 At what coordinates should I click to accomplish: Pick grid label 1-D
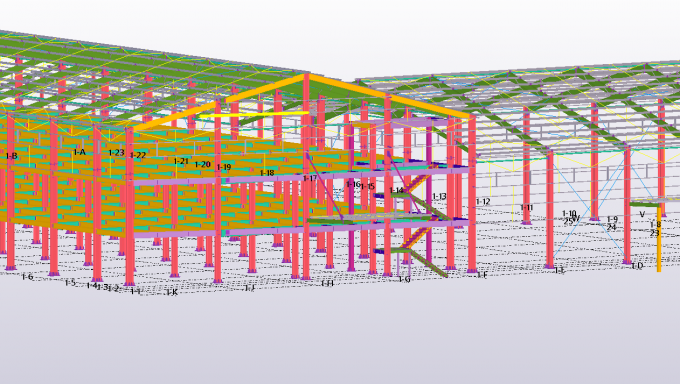tap(637, 266)
